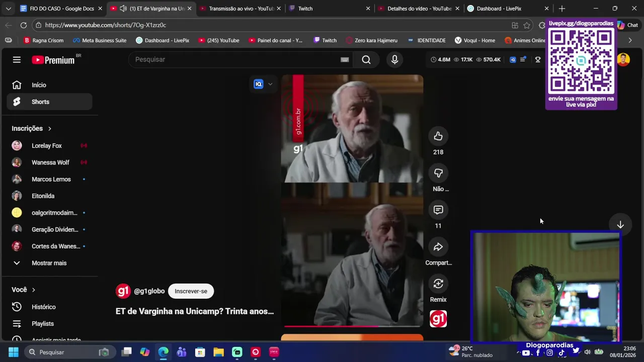The width and height of the screenshot is (644, 362).
Task: Dislike the short with thumbs down
Action: click(438, 173)
